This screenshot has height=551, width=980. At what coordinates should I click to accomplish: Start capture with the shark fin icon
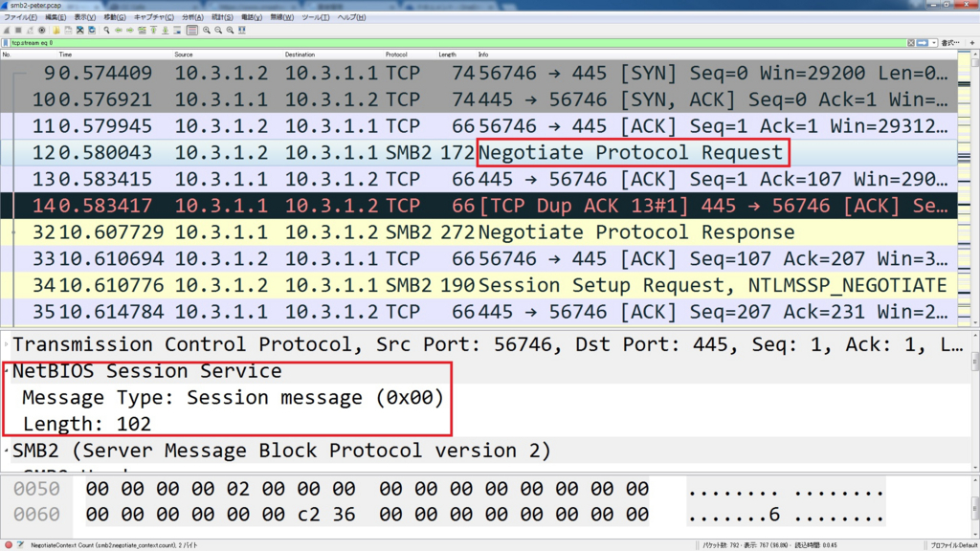[x=7, y=30]
